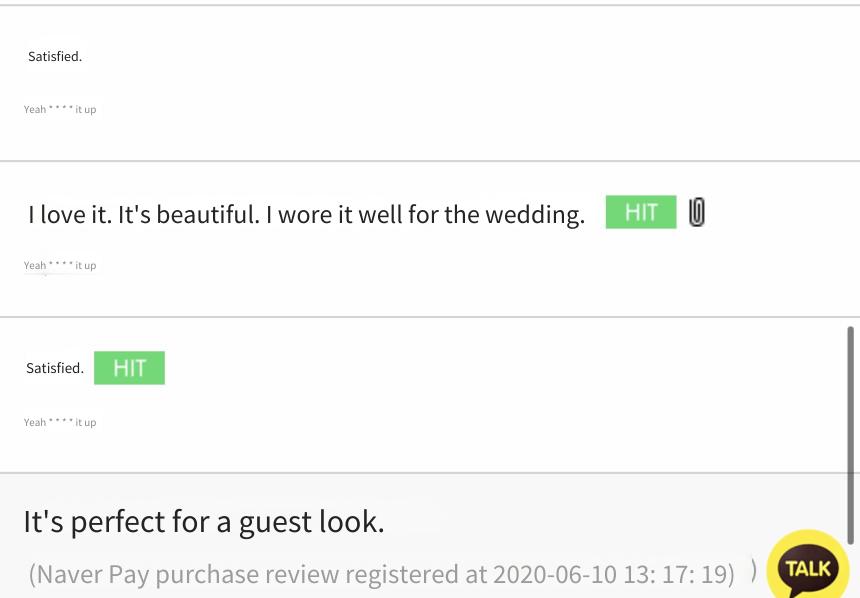Click the 2020-06-10 13:17:19 timestamp

613,574
